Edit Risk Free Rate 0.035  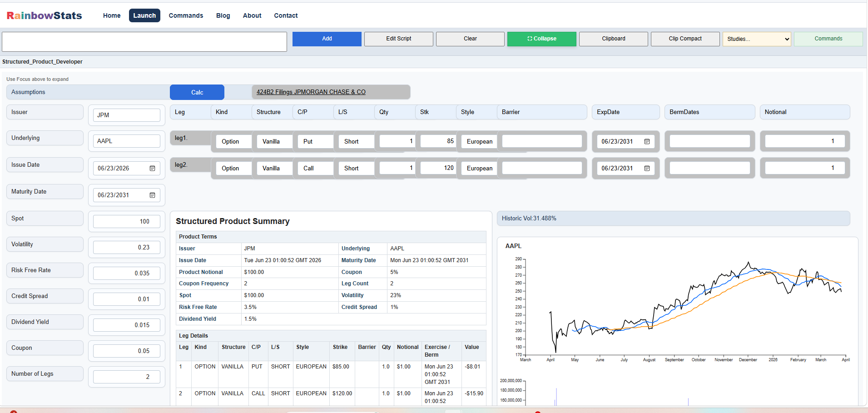click(127, 273)
